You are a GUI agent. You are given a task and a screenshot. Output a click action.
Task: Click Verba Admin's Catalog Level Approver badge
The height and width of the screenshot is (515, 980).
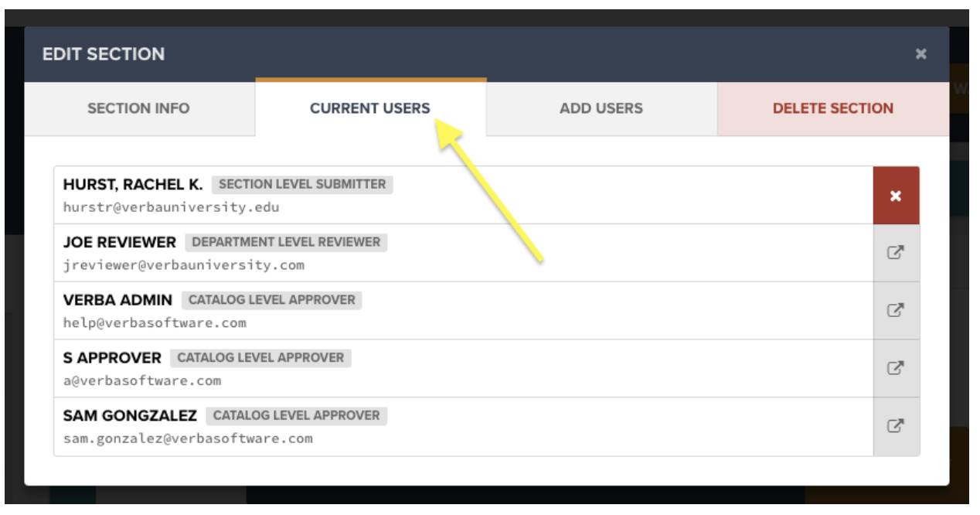272,300
